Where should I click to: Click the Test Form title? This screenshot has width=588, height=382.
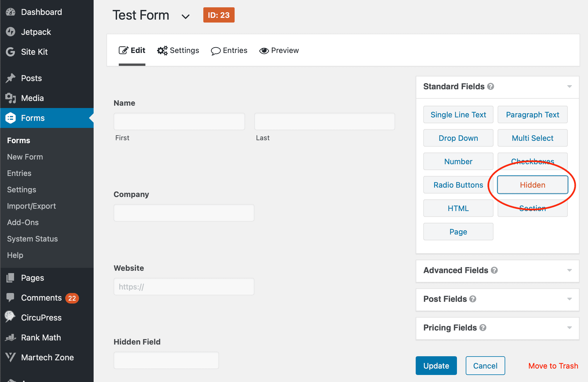(x=141, y=15)
